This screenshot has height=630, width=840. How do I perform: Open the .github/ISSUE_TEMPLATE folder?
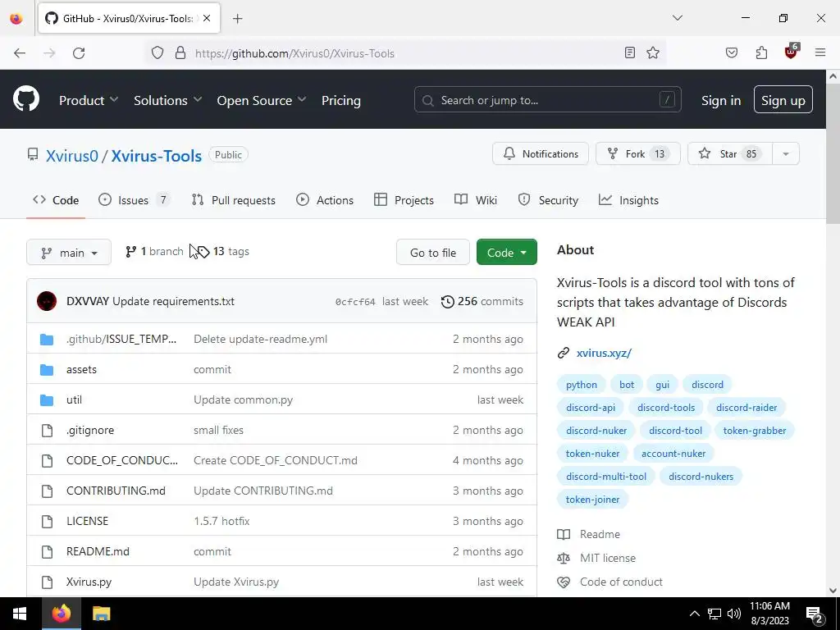(x=121, y=339)
